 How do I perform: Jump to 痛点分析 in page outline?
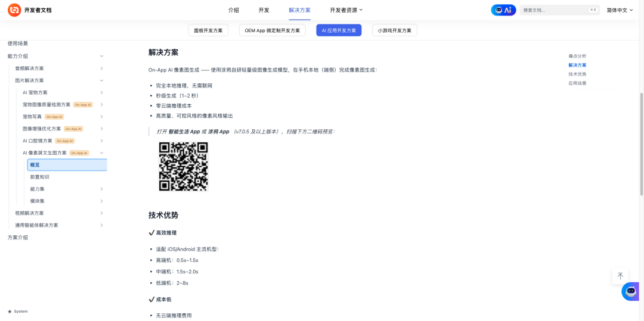pos(577,56)
